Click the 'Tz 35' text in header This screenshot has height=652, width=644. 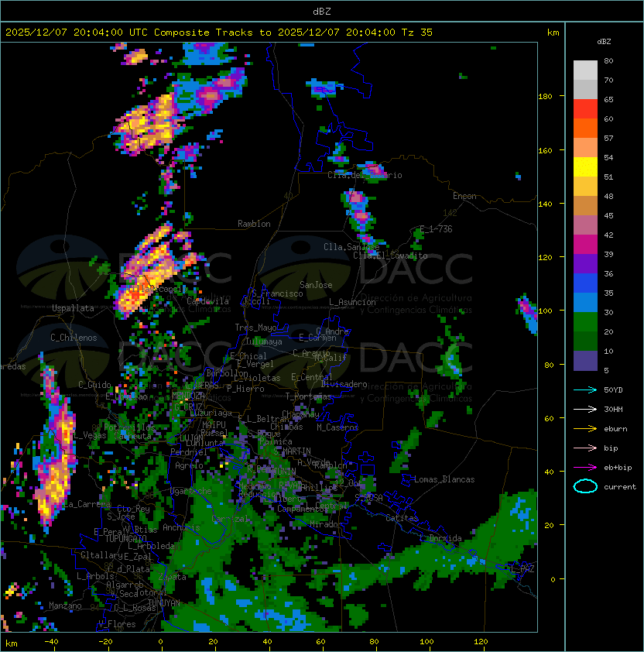[x=417, y=33]
